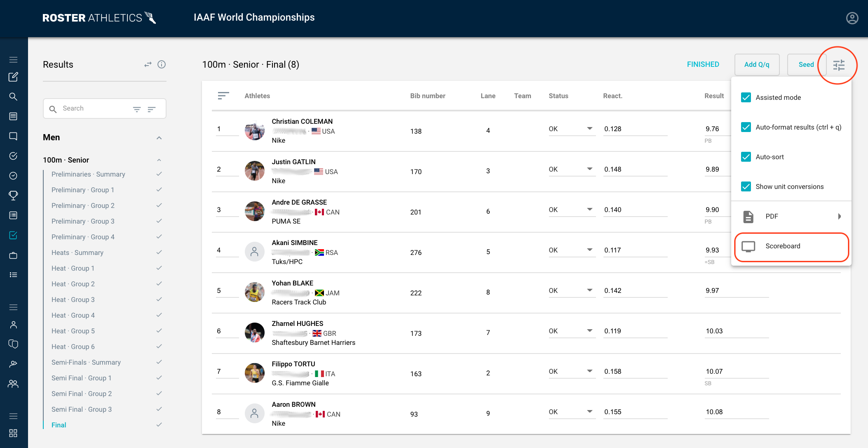Click the sort lines icon in table header
Viewport: 868px width, 448px height.
[223, 96]
